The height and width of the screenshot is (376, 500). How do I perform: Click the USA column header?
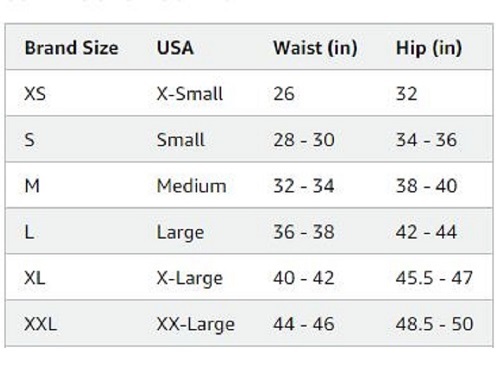[175, 48]
